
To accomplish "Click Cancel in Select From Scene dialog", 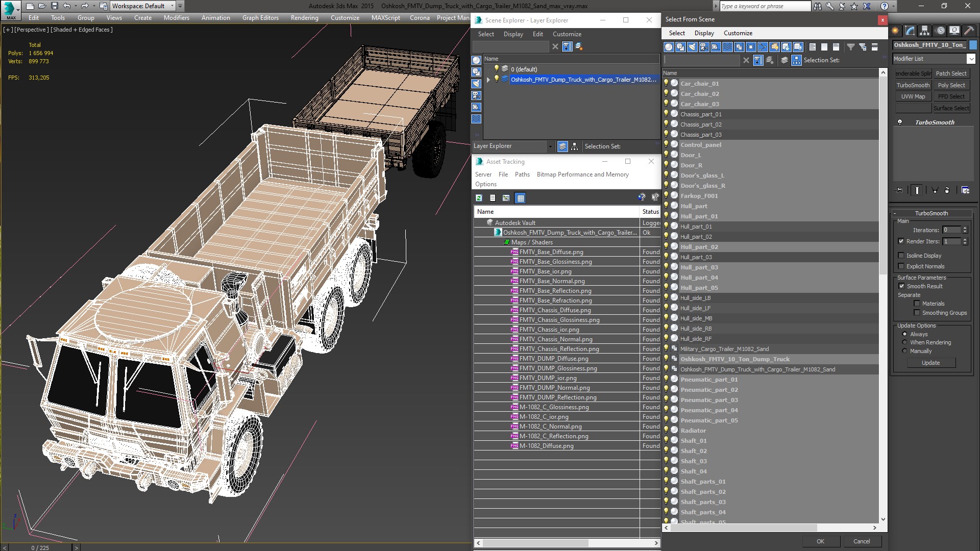I will [x=862, y=541].
